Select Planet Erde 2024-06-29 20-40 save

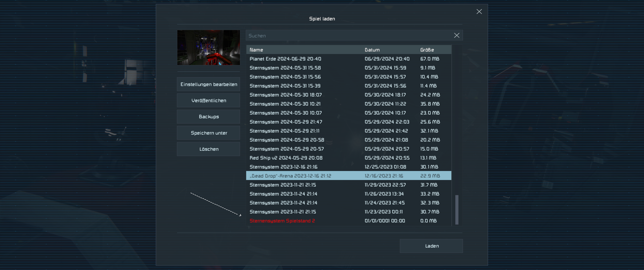285,59
